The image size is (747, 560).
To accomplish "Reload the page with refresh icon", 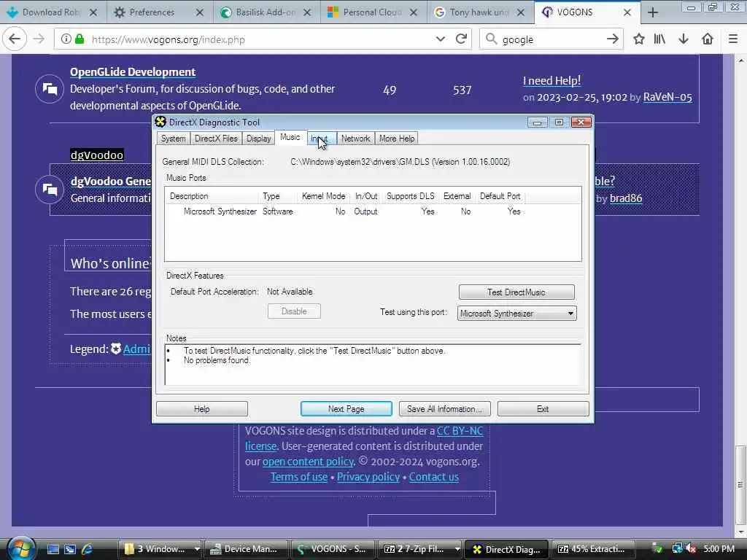I will point(461,39).
